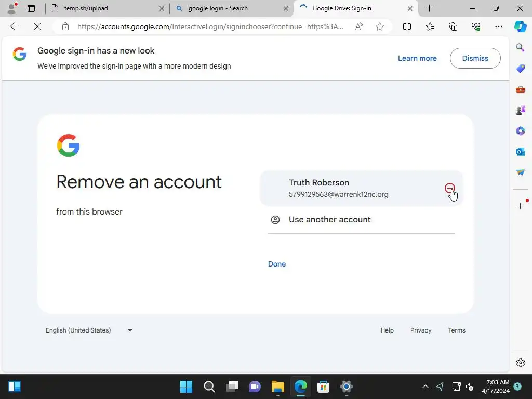Image resolution: width=532 pixels, height=399 pixels.
Task: Open Settings and more menu
Action: 498,26
